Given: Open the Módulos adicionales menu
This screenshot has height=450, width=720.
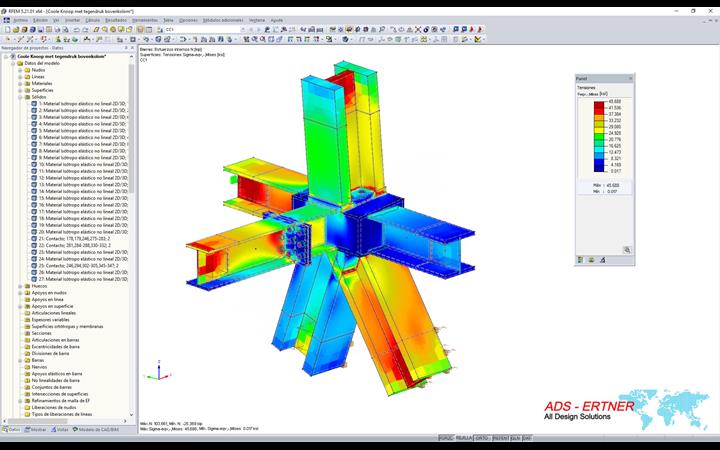Looking at the screenshot, I should [223, 20].
